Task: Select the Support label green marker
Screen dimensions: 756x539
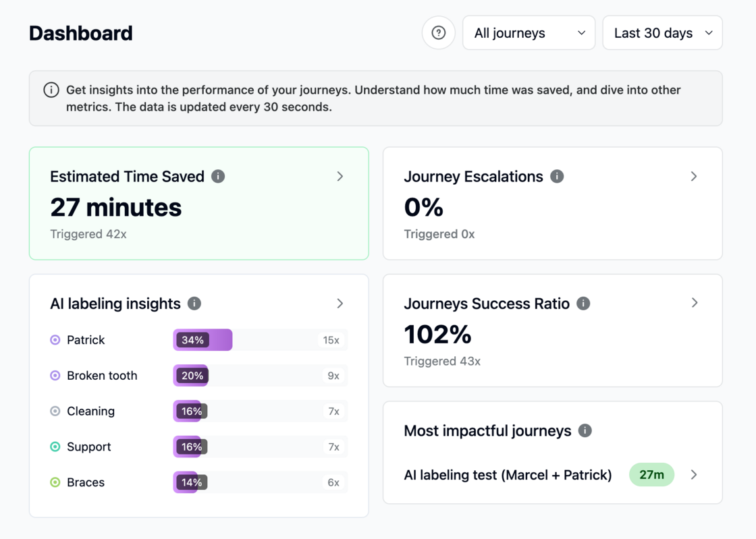Action: pyautogui.click(x=55, y=447)
